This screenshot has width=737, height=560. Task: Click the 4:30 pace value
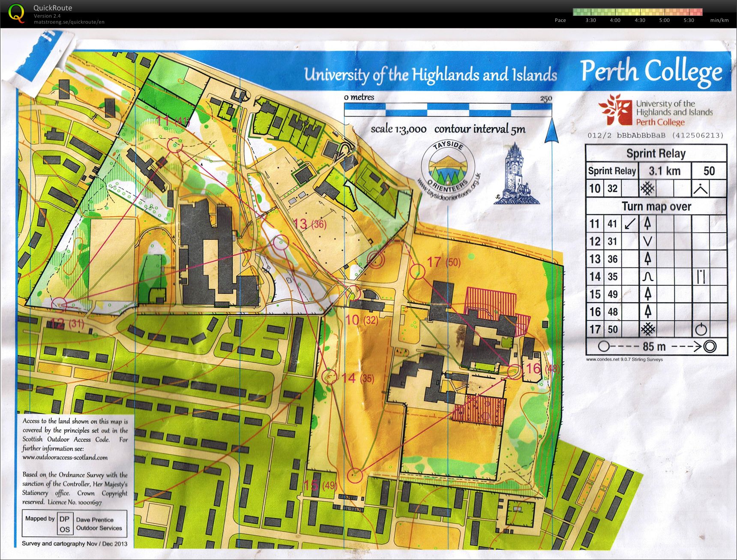(640, 20)
